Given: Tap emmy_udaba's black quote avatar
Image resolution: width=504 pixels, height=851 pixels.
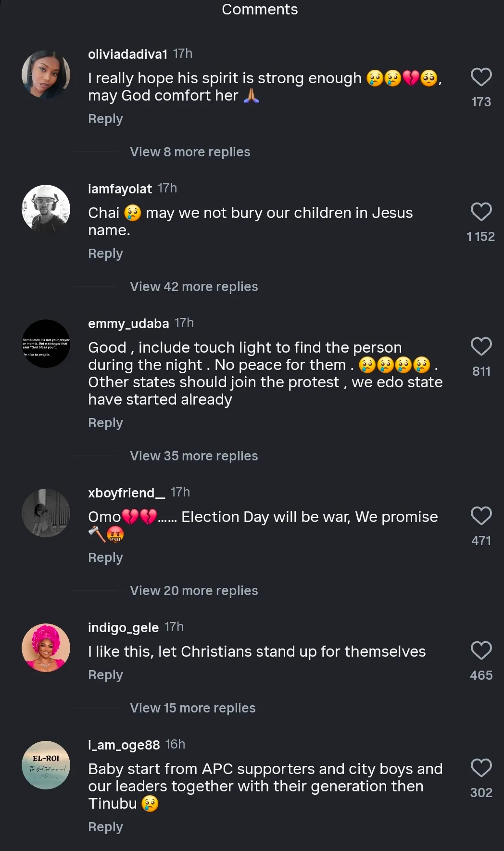Looking at the screenshot, I should pyautogui.click(x=46, y=344).
